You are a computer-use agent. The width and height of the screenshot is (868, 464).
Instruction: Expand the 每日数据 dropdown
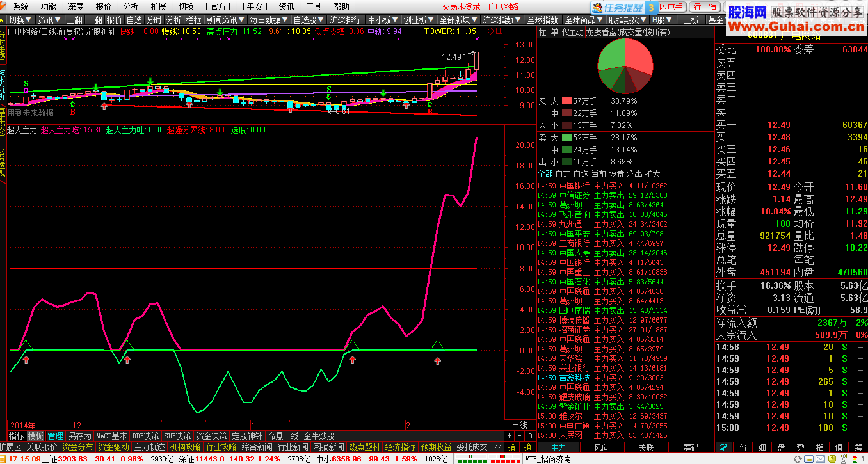[x=269, y=20]
